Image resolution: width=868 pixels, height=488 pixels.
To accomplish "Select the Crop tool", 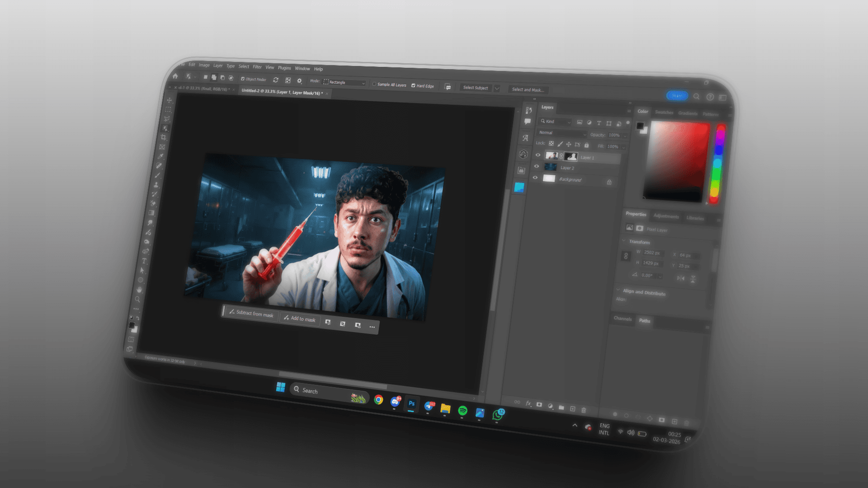I will click(x=164, y=137).
